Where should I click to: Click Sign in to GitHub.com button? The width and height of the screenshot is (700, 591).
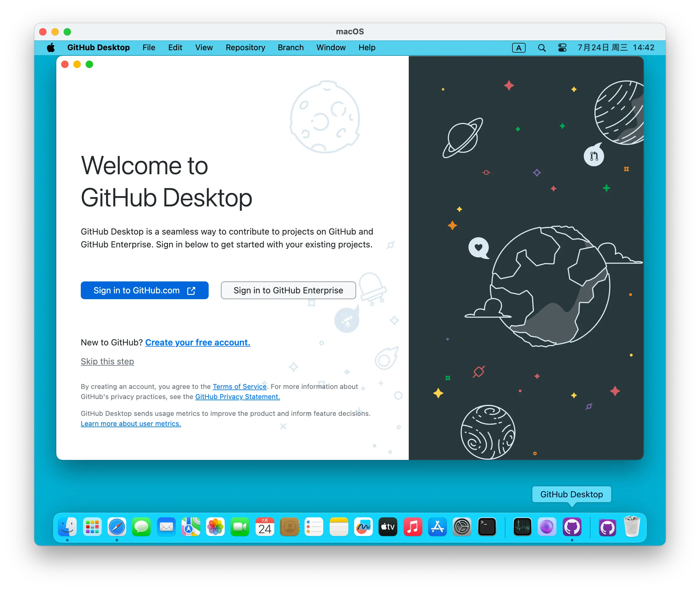coord(144,290)
